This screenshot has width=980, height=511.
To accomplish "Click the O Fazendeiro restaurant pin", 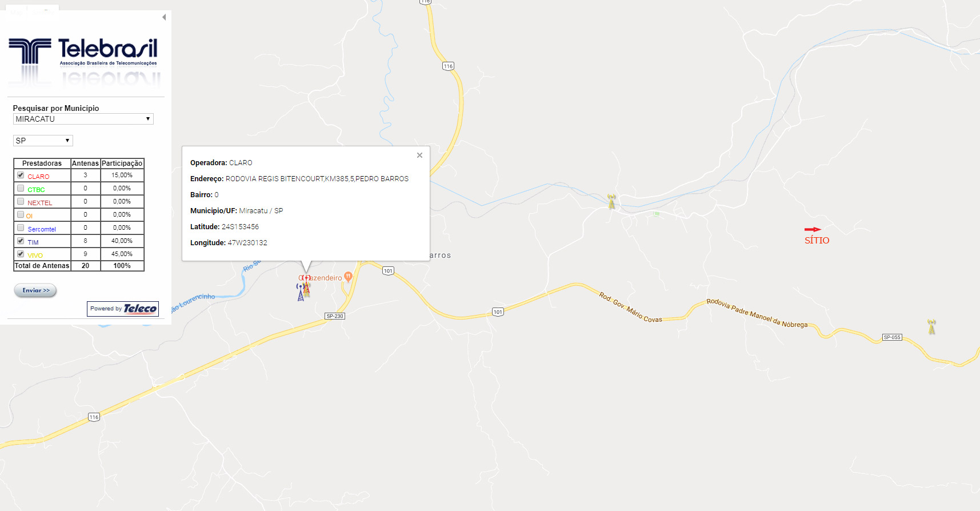I will [348, 277].
